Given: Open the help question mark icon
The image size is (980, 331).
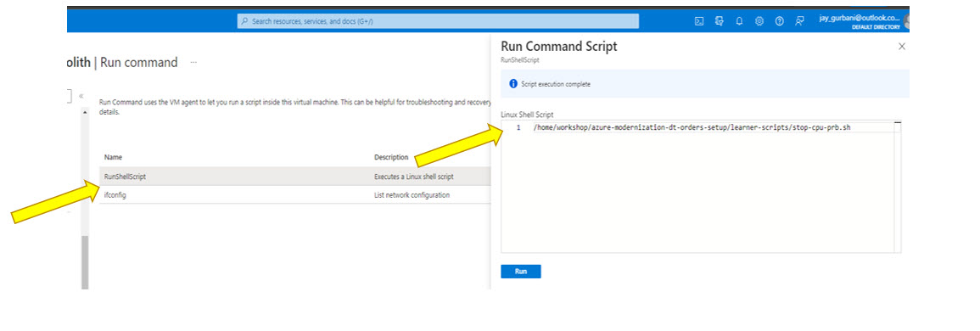Looking at the screenshot, I should click(780, 20).
